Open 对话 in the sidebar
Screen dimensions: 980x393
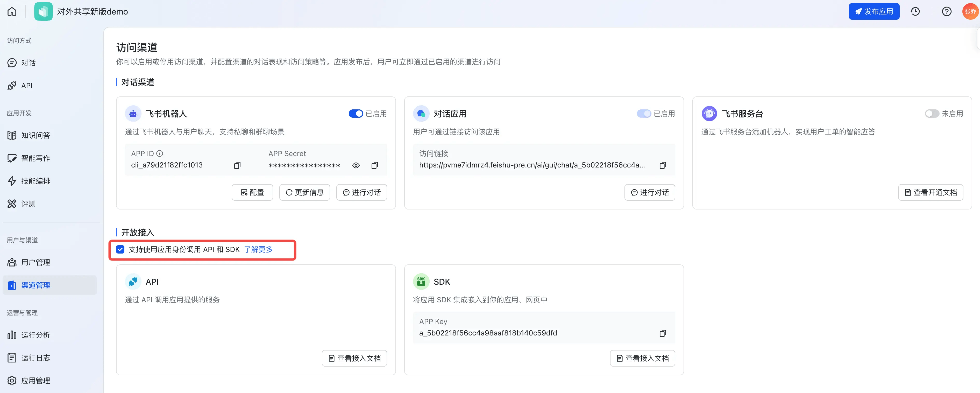tap(49, 63)
